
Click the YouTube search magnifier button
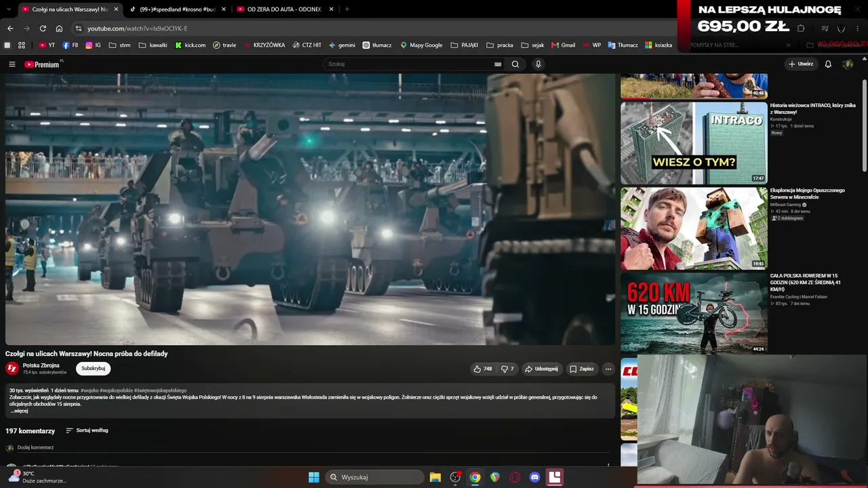pyautogui.click(x=515, y=64)
